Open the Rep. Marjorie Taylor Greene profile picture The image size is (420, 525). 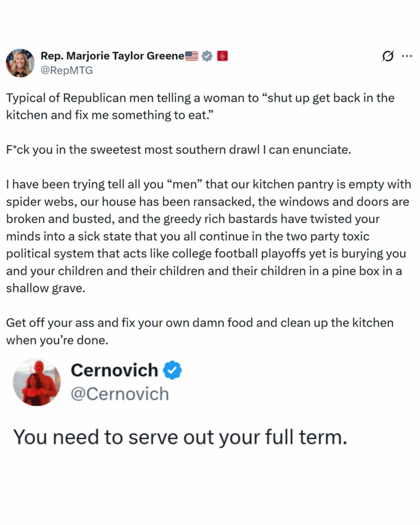[20, 63]
